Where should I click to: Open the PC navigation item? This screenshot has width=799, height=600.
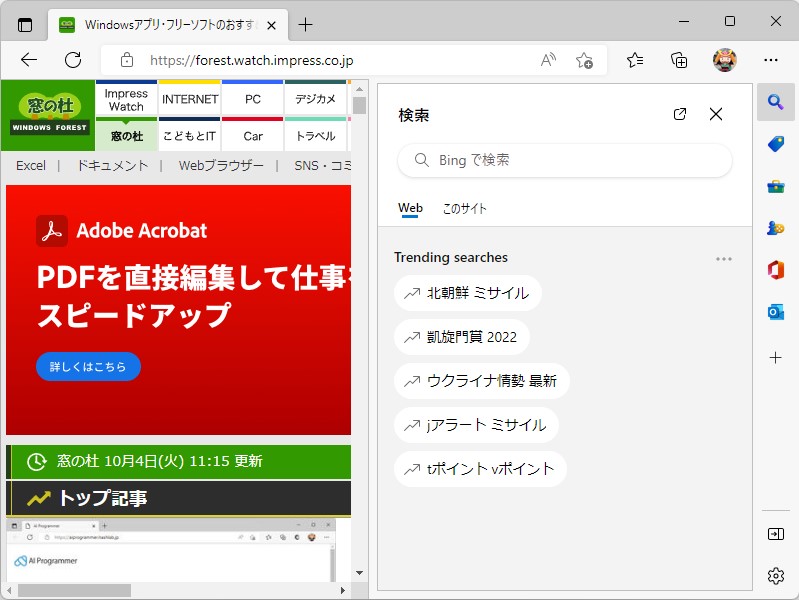pos(253,99)
